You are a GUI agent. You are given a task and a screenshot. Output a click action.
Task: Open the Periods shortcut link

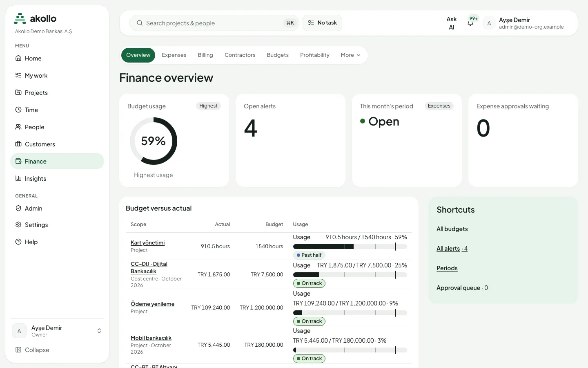point(447,268)
